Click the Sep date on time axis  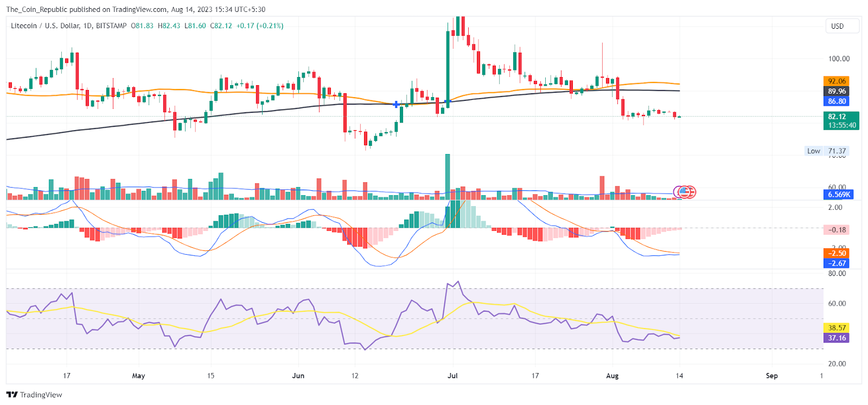(x=772, y=376)
